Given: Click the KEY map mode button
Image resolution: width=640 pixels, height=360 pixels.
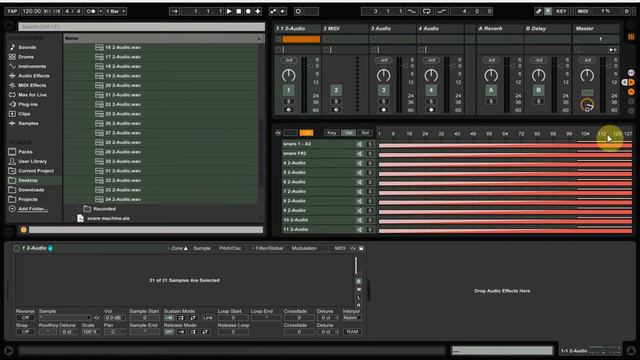Looking at the screenshot, I should (x=561, y=11).
